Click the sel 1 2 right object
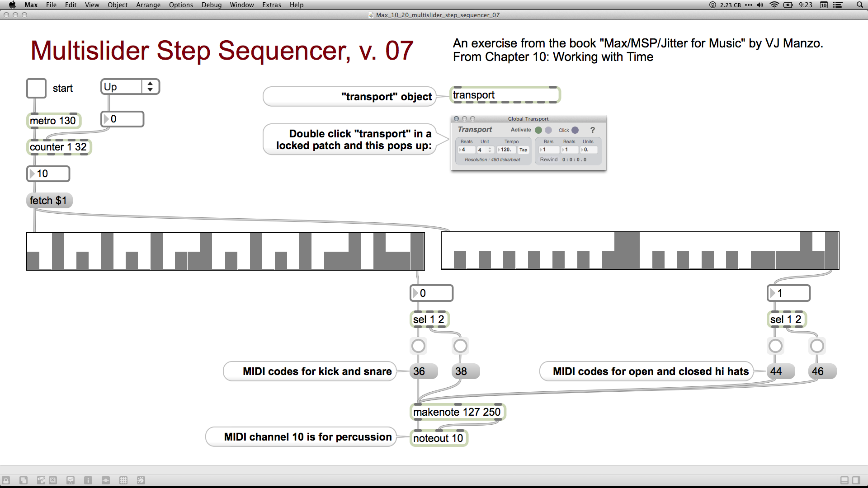Viewport: 868px width, 488px height. (786, 319)
